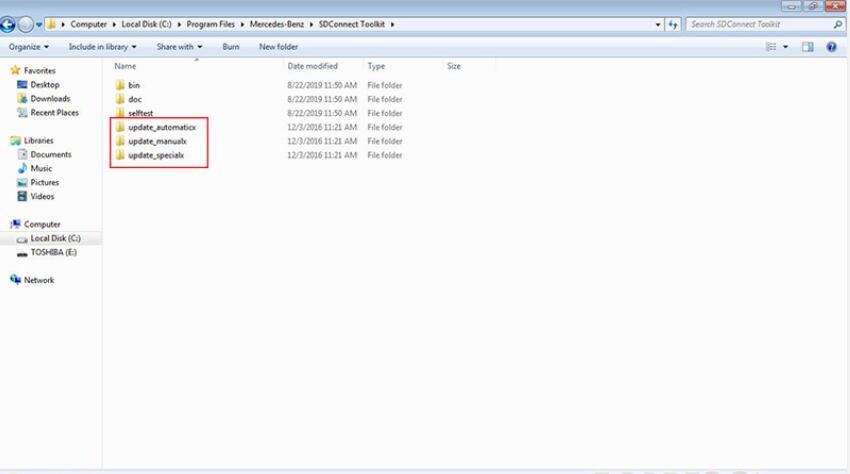This screenshot has height=474, width=850.
Task: Open Help with the question mark icon
Action: click(832, 47)
